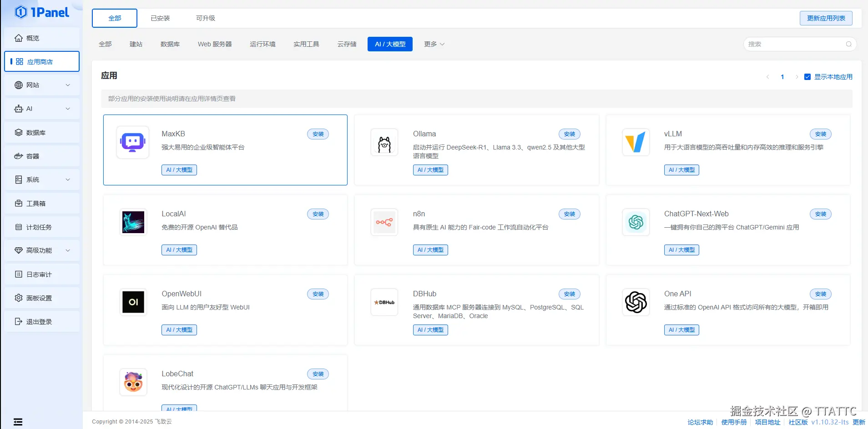The height and width of the screenshot is (429, 868).
Task: Open 数据库 stack icon in sidebar
Action: (x=19, y=133)
